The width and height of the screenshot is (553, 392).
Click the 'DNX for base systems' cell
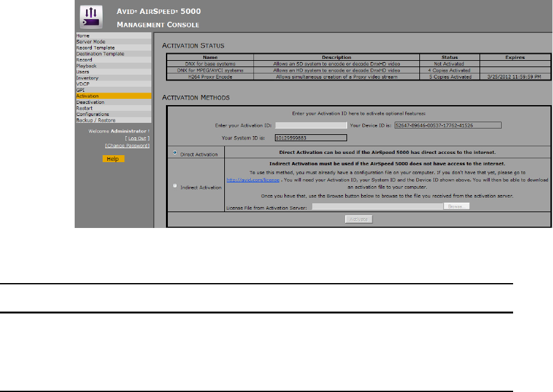pos(210,64)
